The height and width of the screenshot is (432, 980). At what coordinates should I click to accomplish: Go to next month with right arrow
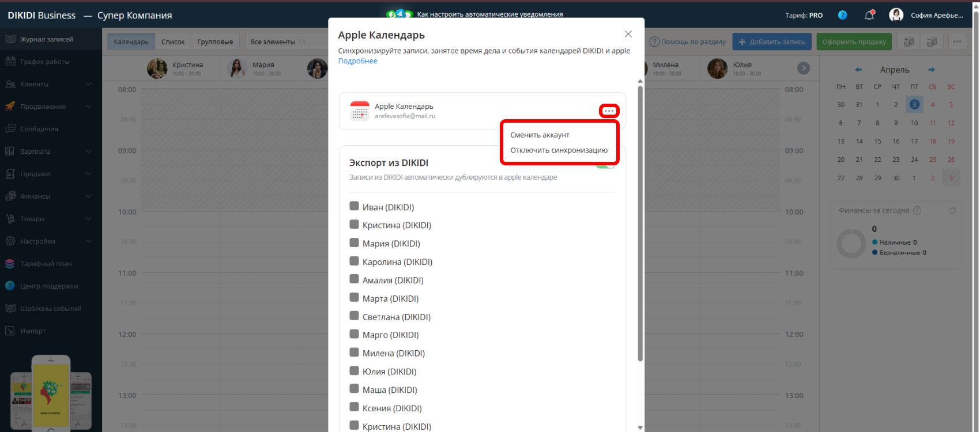(932, 70)
